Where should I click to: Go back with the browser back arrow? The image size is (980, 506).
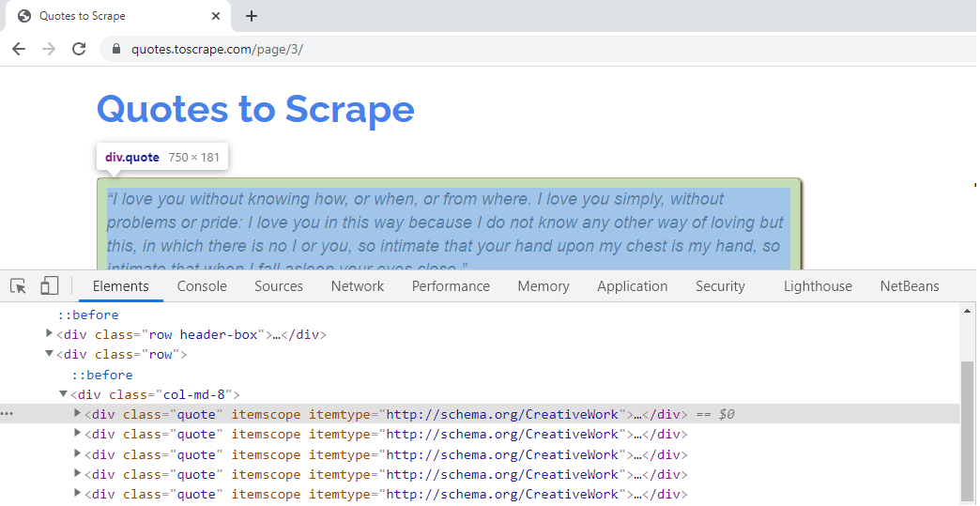point(19,49)
